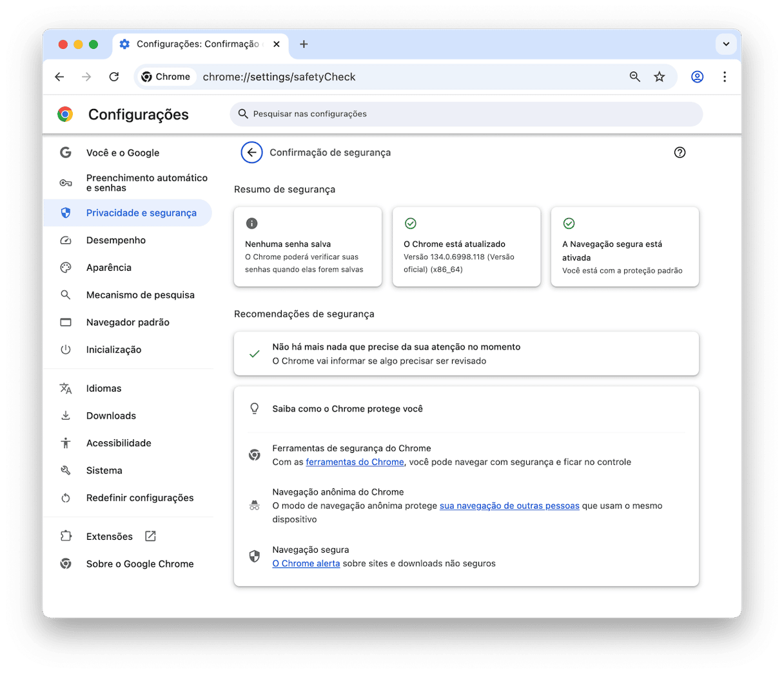Image resolution: width=784 pixels, height=674 pixels.
Task: Open Acessibilidade settings
Action: click(128, 443)
